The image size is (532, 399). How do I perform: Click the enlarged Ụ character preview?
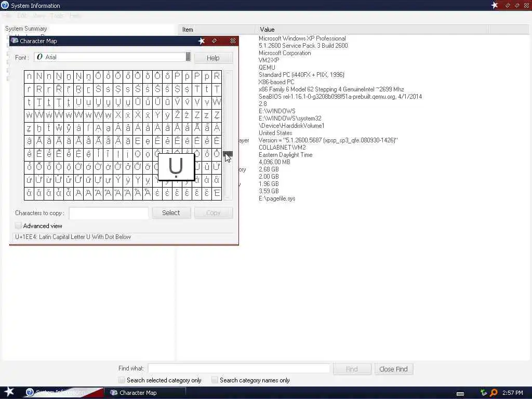tap(176, 167)
